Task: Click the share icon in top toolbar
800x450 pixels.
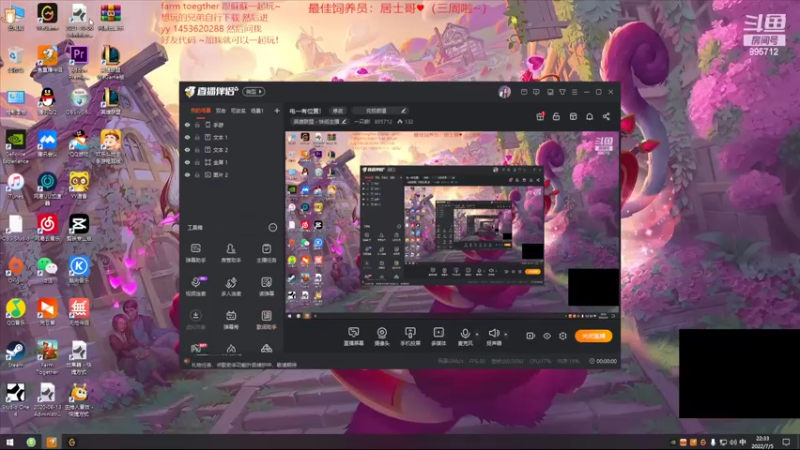Action: [x=606, y=116]
